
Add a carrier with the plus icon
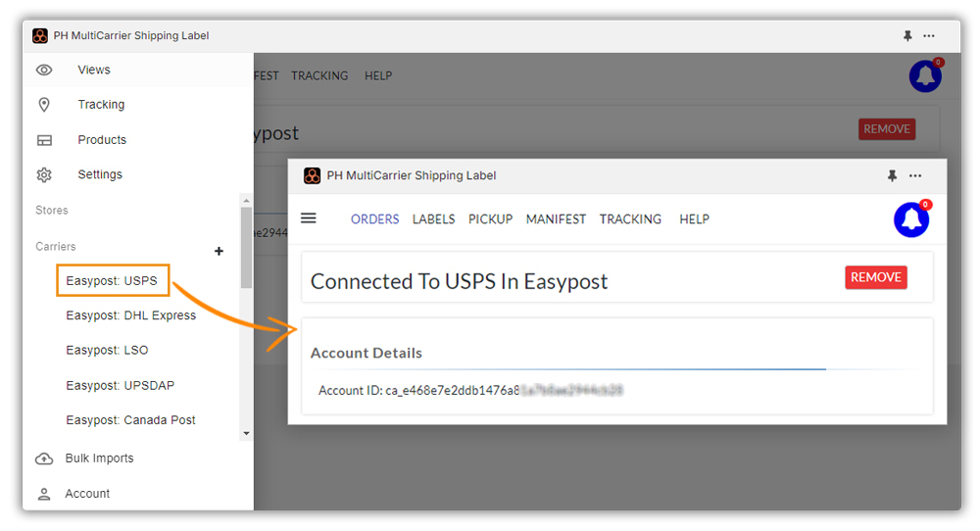[x=219, y=251]
